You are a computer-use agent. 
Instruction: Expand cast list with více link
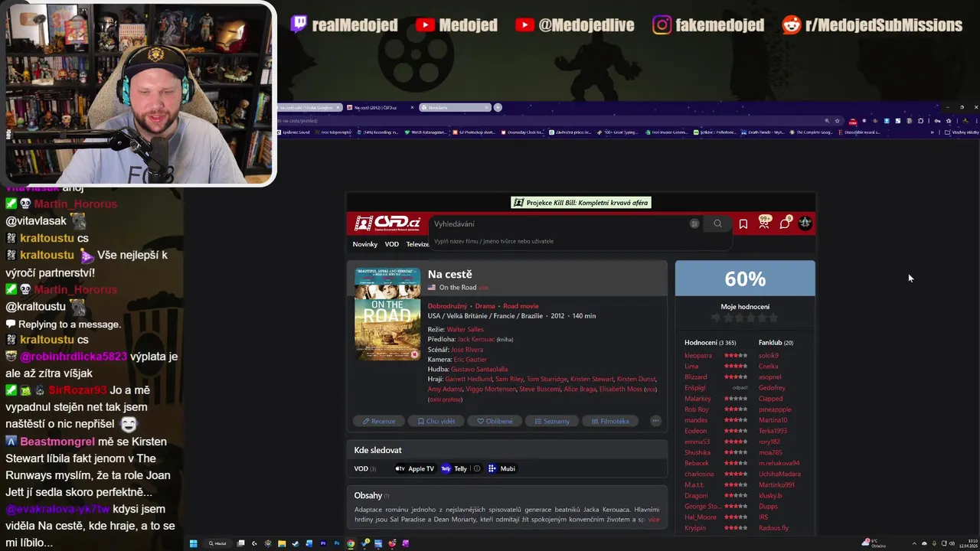651,390
